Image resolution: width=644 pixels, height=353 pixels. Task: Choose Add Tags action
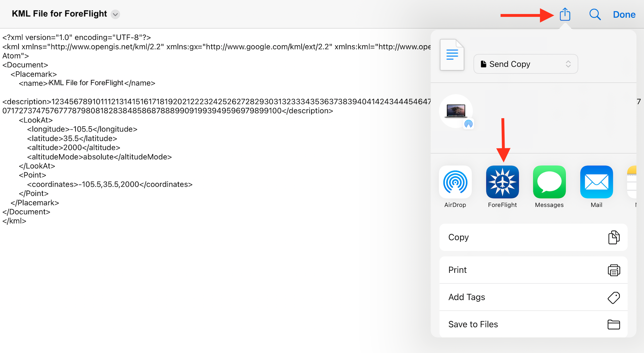tap(533, 297)
